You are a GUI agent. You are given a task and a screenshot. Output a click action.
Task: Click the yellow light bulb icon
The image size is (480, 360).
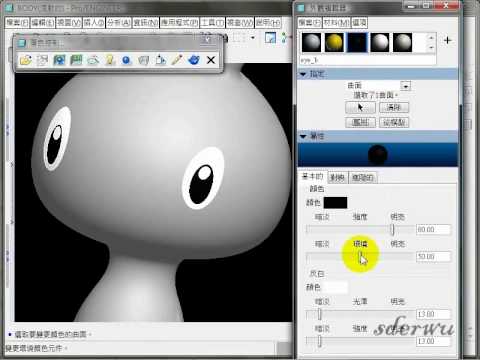pos(110,60)
